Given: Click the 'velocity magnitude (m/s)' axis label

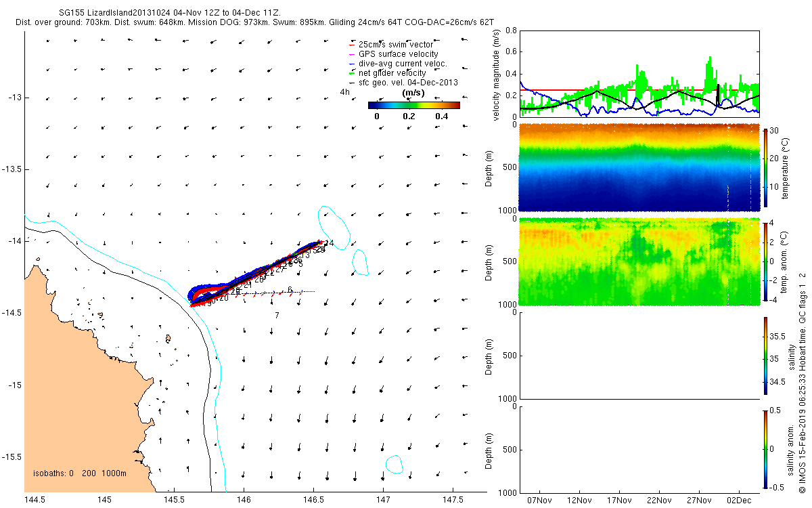Looking at the screenshot, I should point(496,75).
